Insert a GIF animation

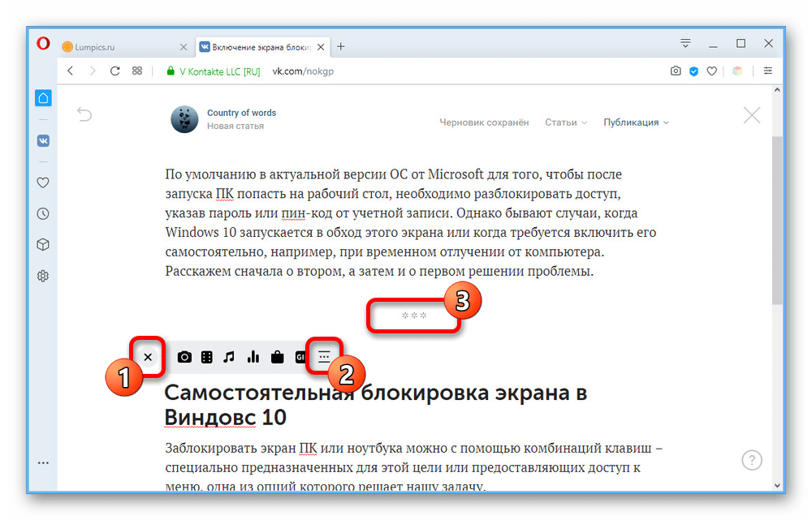300,357
